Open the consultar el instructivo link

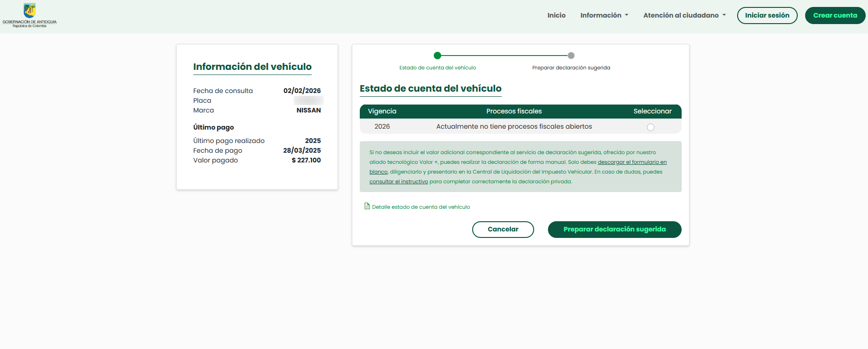point(399,181)
